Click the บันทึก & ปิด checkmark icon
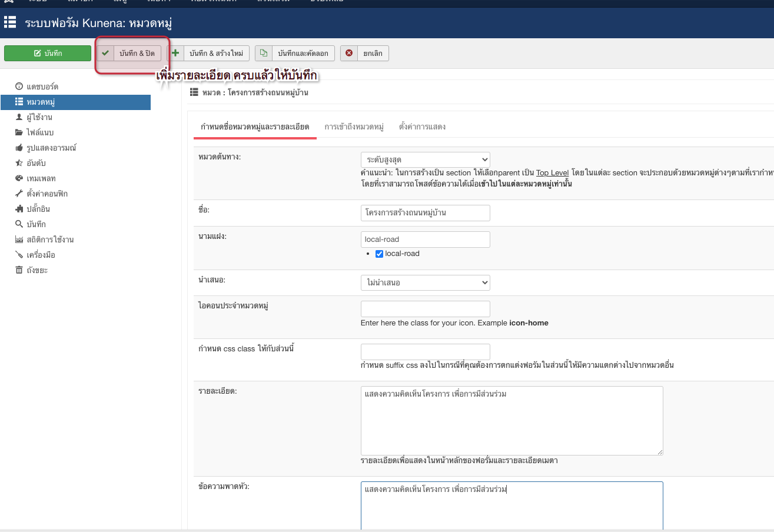 (x=105, y=54)
